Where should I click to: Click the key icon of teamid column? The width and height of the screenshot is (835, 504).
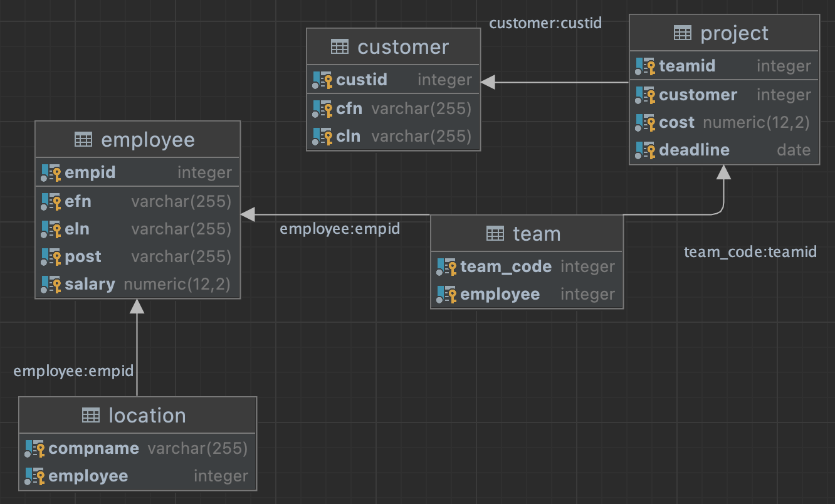tap(645, 66)
